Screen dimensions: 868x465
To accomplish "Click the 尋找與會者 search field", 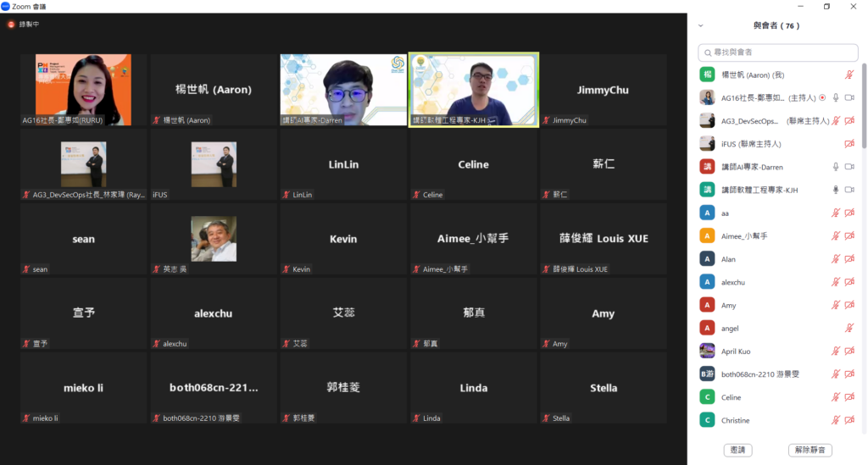I will [x=777, y=53].
